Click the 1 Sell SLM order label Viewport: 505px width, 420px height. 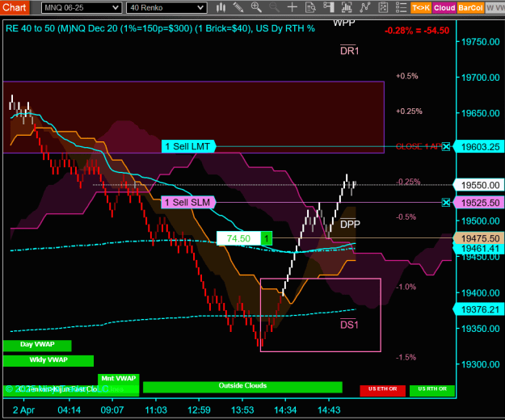[x=188, y=203]
